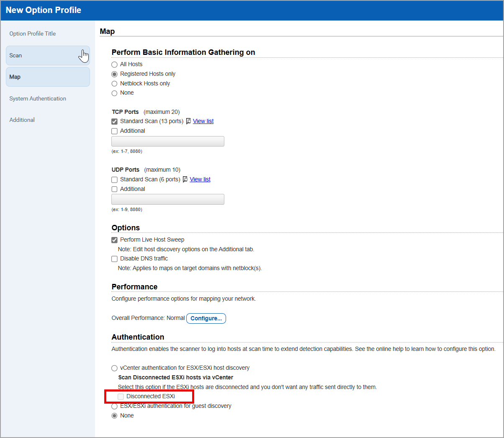
Task: Open the Additional section
Action: click(x=22, y=120)
